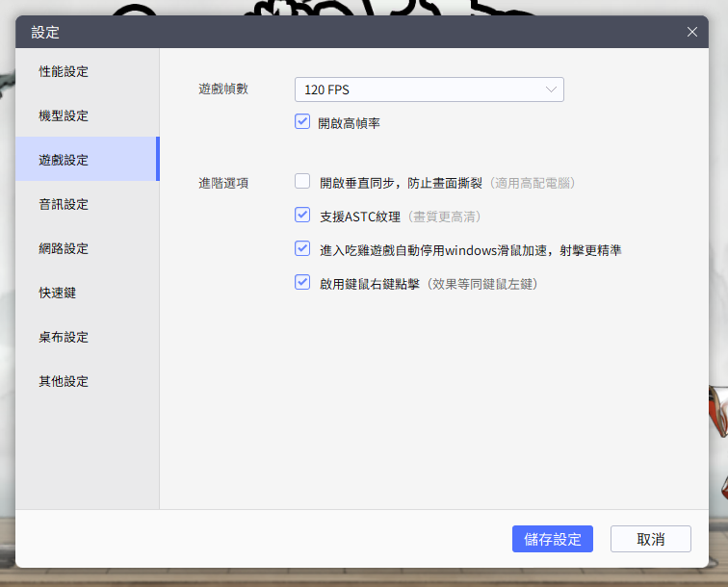Image resolution: width=728 pixels, height=587 pixels.
Task: Open the 機型設定 tab
Action: point(88,115)
